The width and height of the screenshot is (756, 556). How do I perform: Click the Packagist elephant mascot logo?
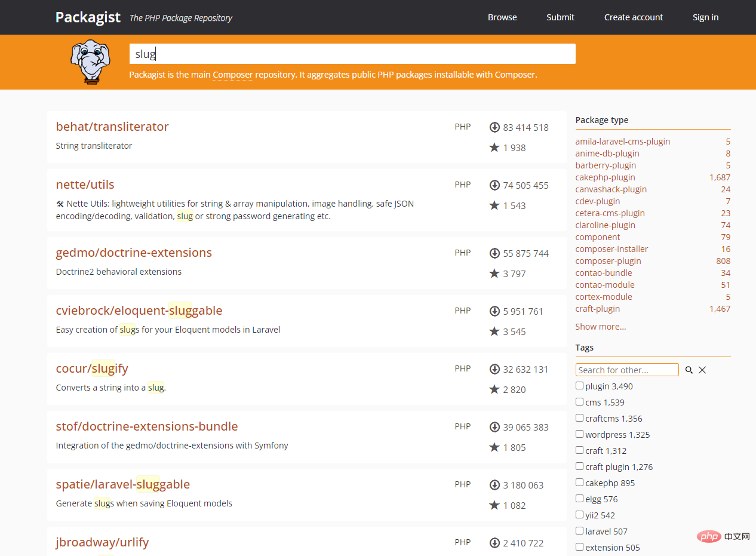[x=90, y=62]
